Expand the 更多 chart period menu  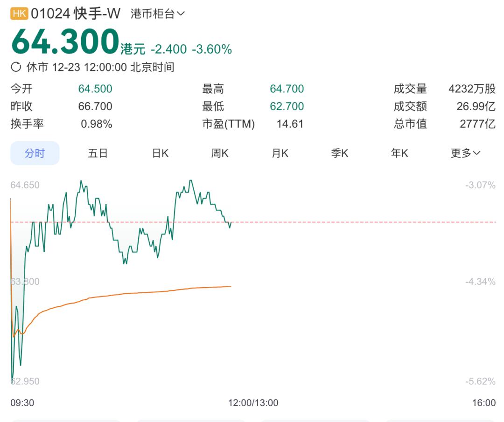[x=465, y=153]
